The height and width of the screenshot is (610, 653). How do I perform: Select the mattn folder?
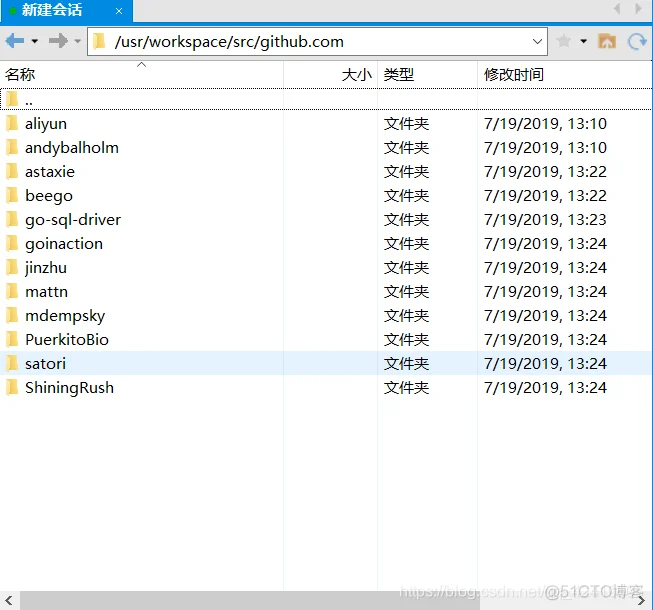click(x=326, y=291)
